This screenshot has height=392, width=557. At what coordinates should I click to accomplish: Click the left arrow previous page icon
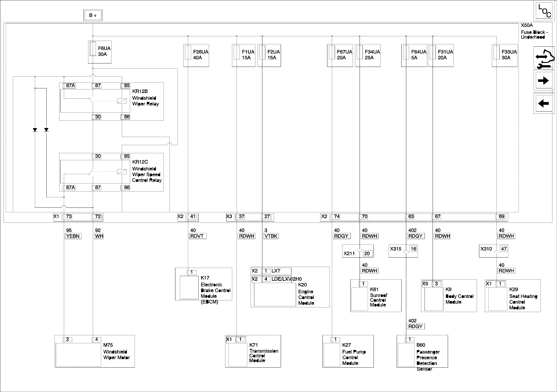pos(544,103)
